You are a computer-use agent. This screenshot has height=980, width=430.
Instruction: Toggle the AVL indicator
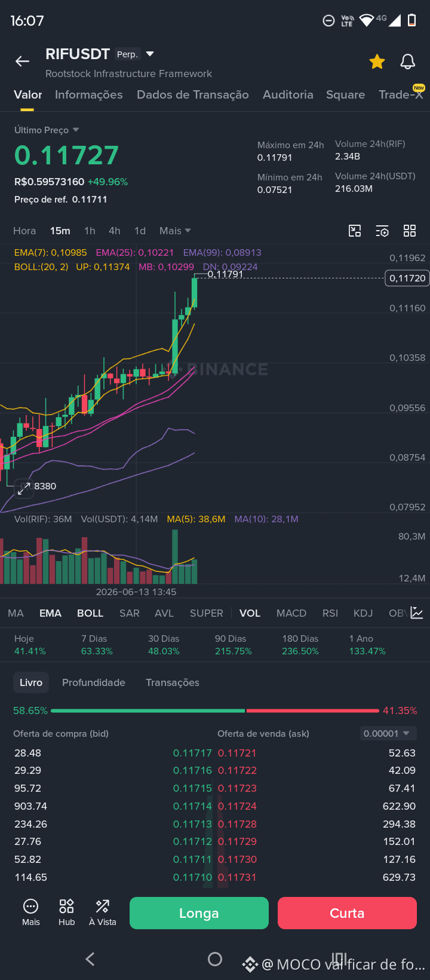point(164,613)
